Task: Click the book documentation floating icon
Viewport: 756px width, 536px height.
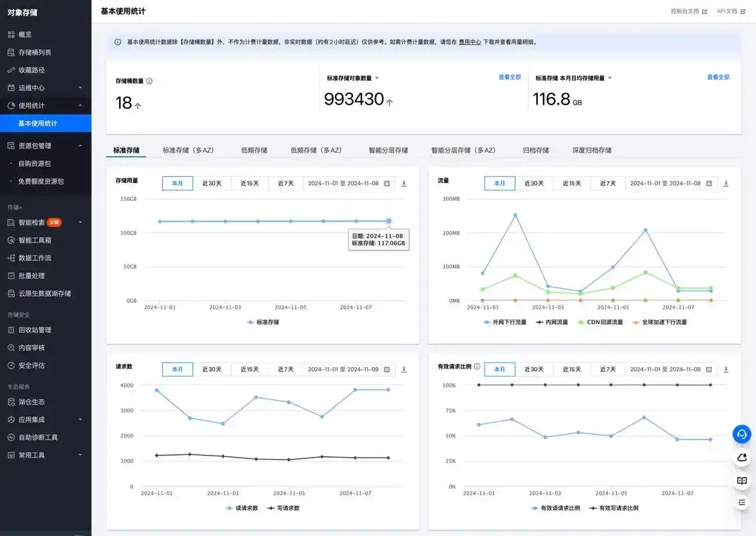Action: [741, 480]
